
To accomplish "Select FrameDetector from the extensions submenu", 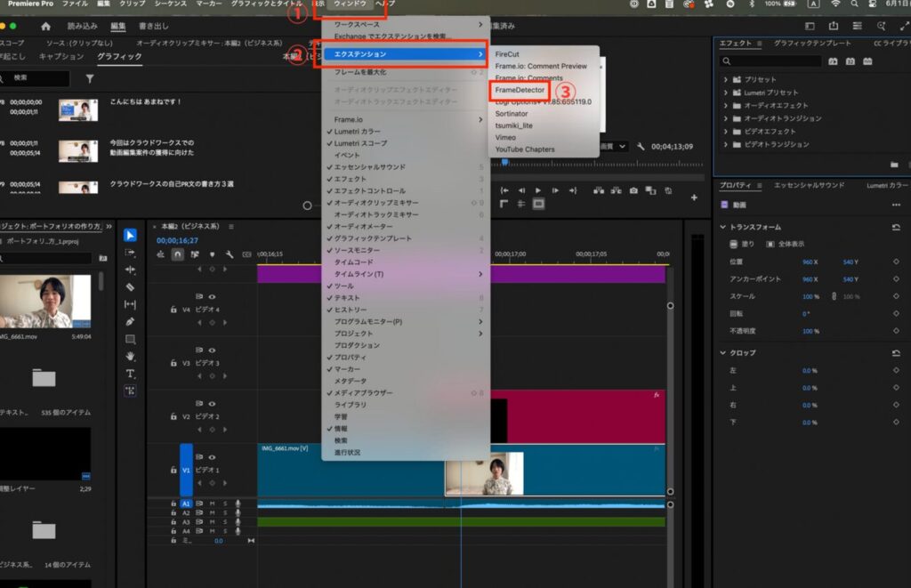I will click(520, 90).
